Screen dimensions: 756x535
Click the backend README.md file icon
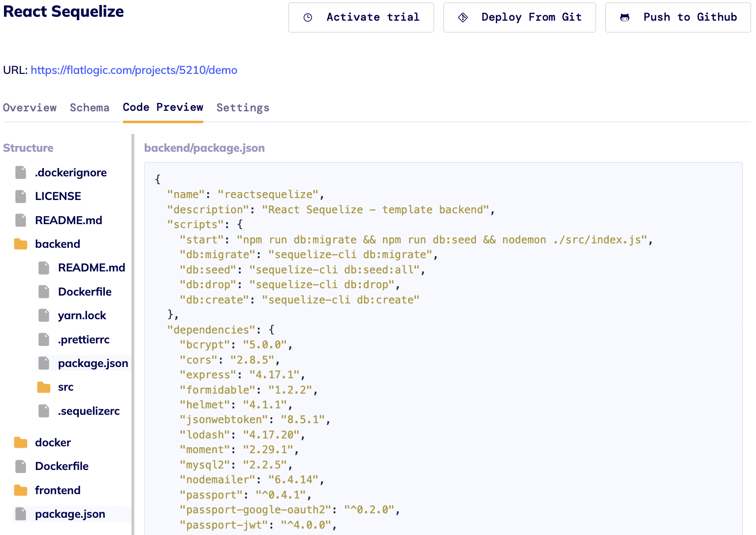pos(44,267)
